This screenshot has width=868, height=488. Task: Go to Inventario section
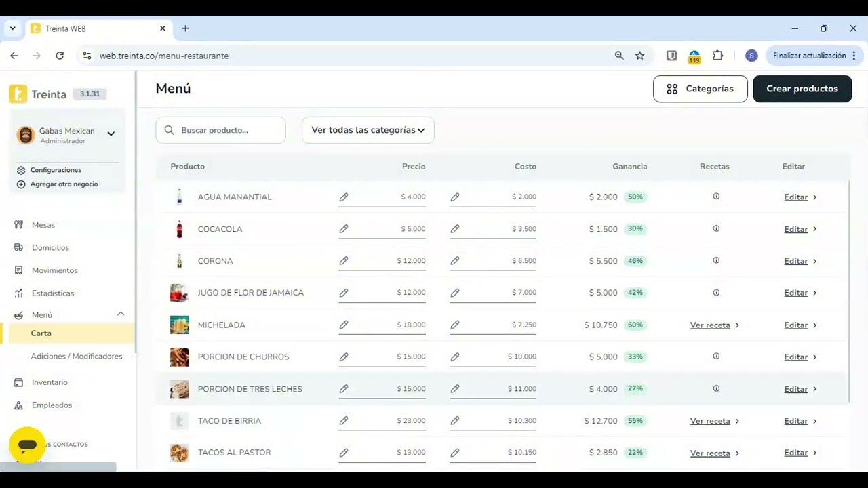pyautogui.click(x=50, y=382)
